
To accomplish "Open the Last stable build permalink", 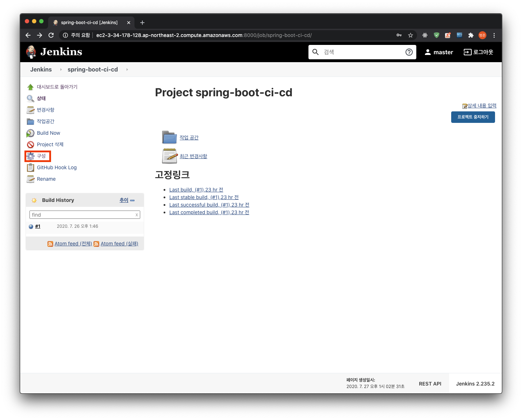I will (204, 197).
